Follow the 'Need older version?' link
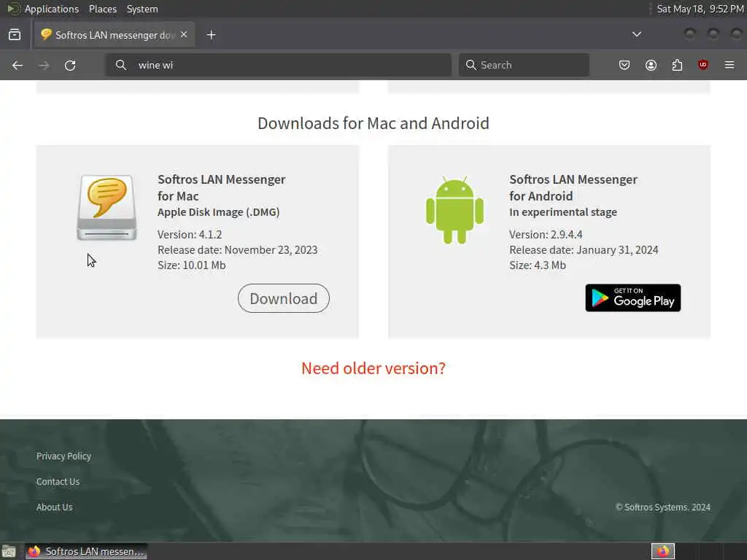The image size is (747, 560). 373,368
